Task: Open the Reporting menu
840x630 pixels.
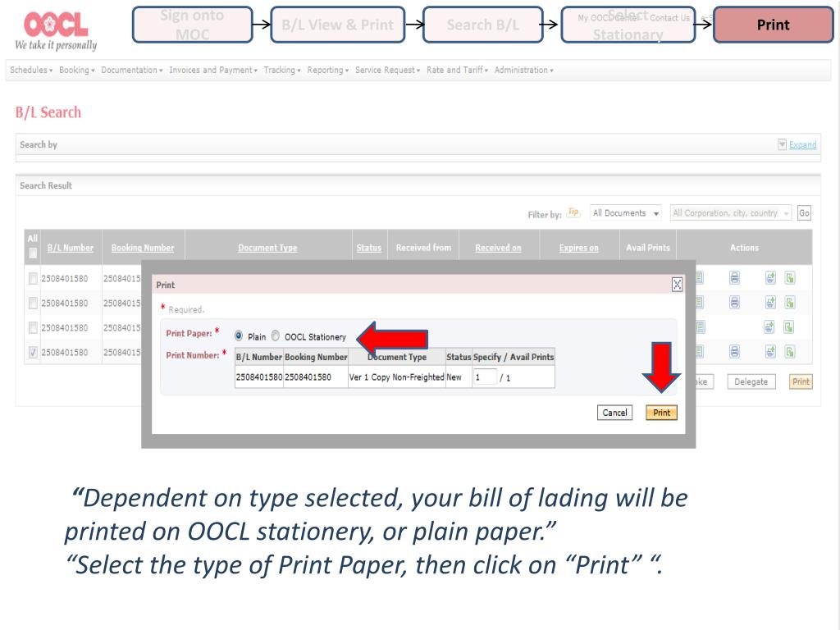Action: 328,70
